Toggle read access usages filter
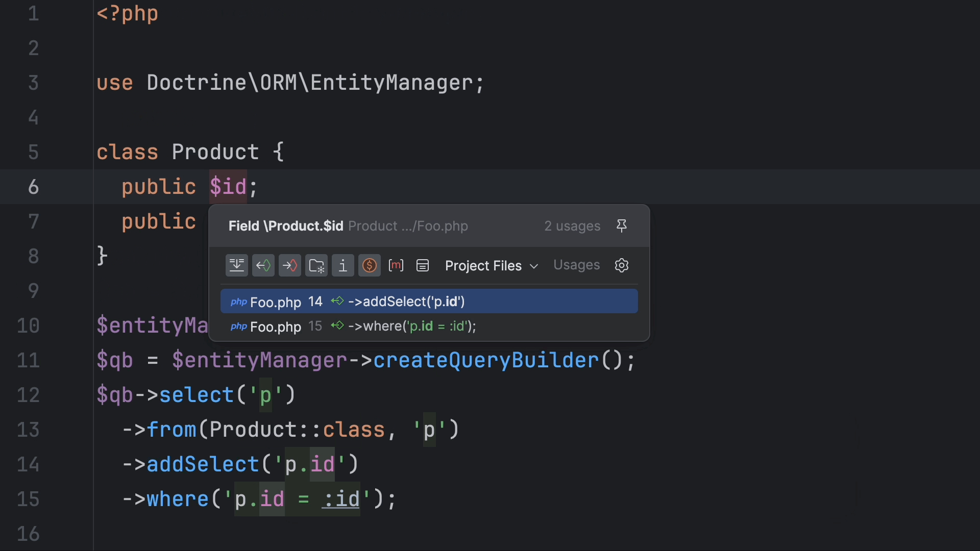Screen dimensions: 980x551 263,265
